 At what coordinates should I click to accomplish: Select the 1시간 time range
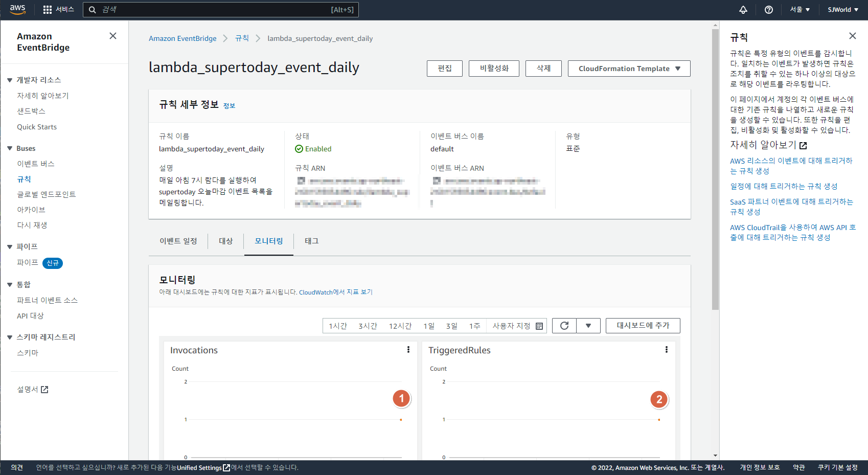[338, 326]
